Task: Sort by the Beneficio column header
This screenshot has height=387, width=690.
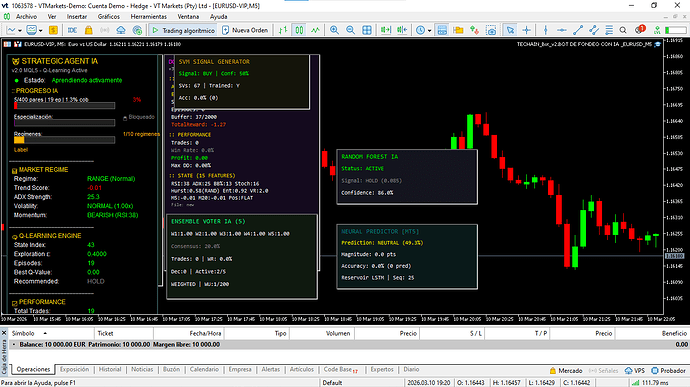Action: [x=652, y=333]
